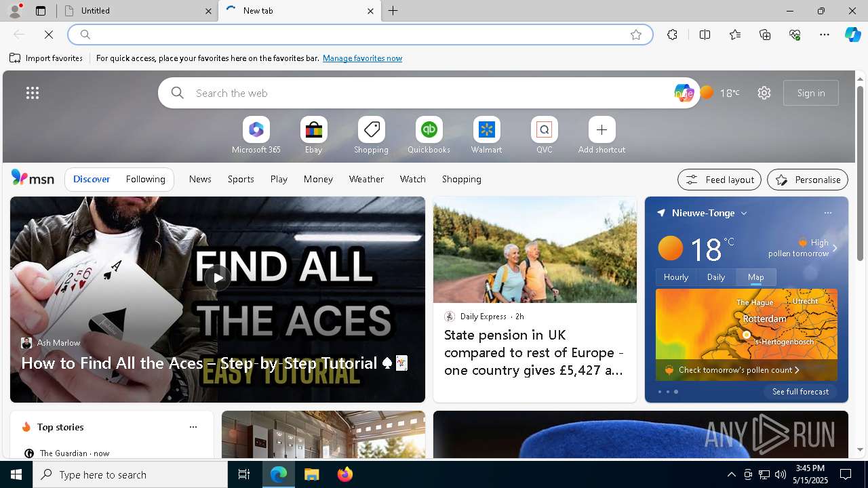Click the Windows taskbar search box
The width and height of the screenshot is (868, 488).
pyautogui.click(x=130, y=474)
